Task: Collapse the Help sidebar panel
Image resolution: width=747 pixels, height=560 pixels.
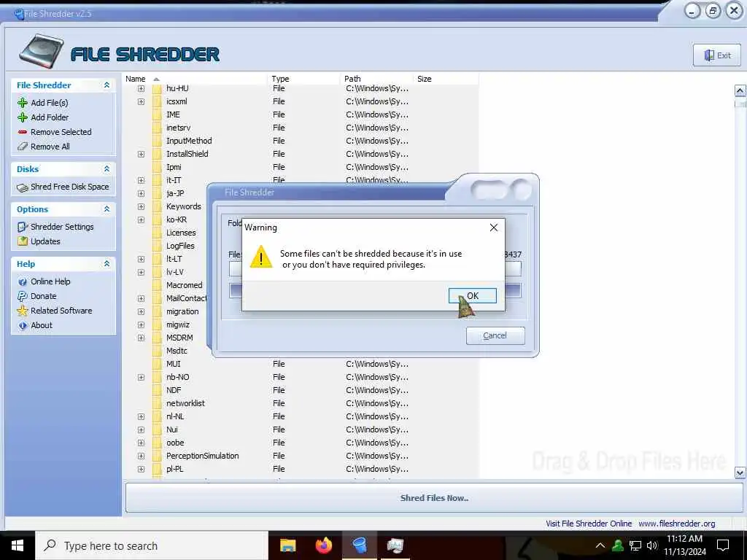Action: point(107,264)
